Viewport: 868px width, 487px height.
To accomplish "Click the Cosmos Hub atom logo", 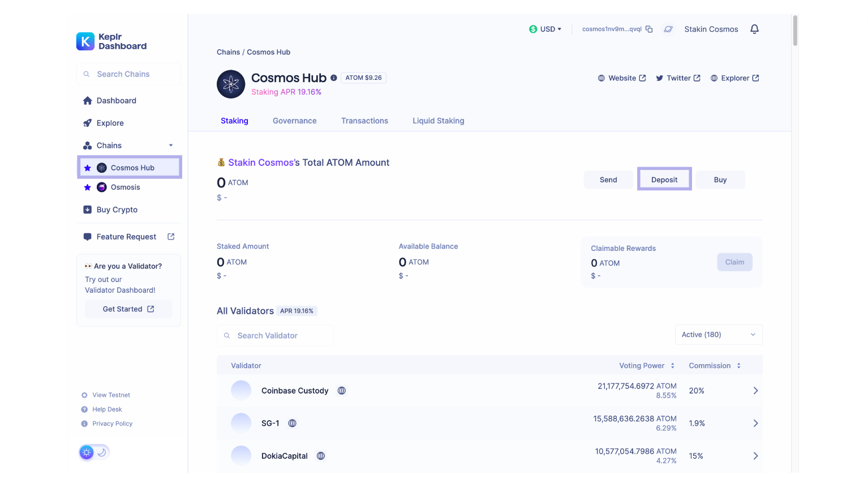I will coord(231,84).
